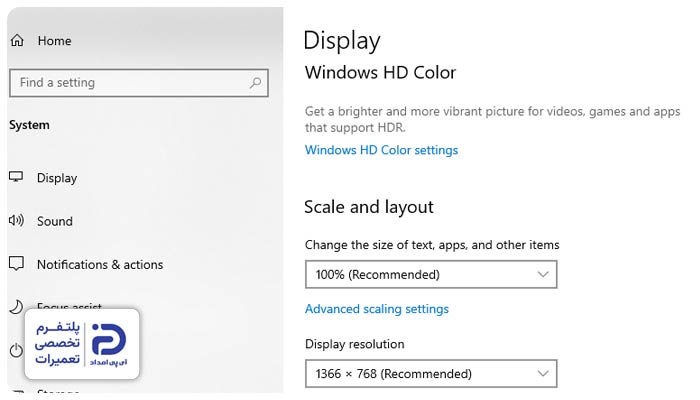Screen dimensions: 700x400
Task: Click the Focus assist moon icon
Action: point(16,307)
